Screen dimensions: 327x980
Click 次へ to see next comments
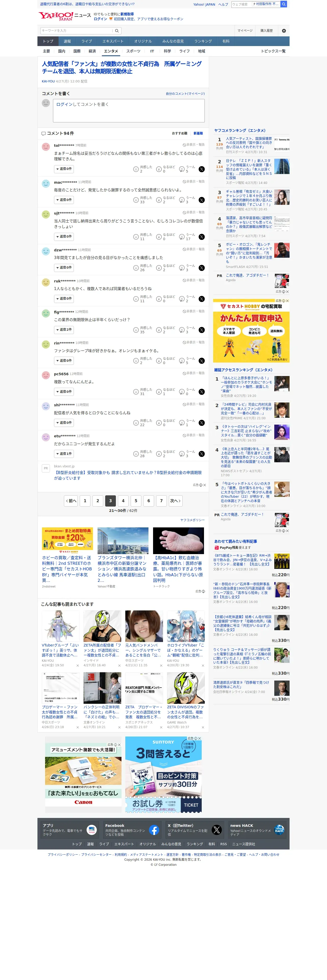(x=175, y=501)
